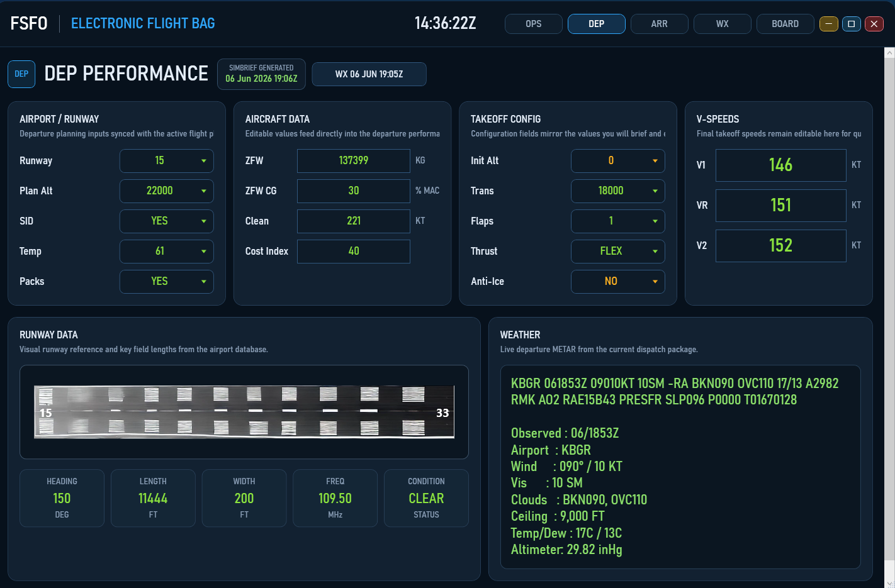Click the 'Airport : KBGR' line
Image resolution: width=895 pixels, height=588 pixels.
tap(551, 450)
